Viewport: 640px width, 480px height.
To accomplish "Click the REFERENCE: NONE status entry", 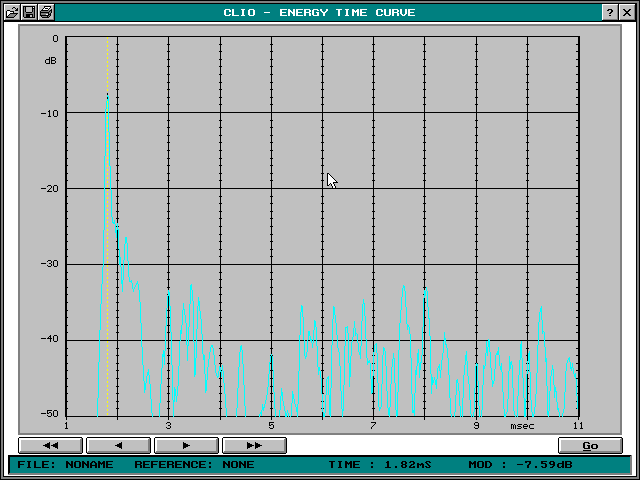I will coord(194,464).
